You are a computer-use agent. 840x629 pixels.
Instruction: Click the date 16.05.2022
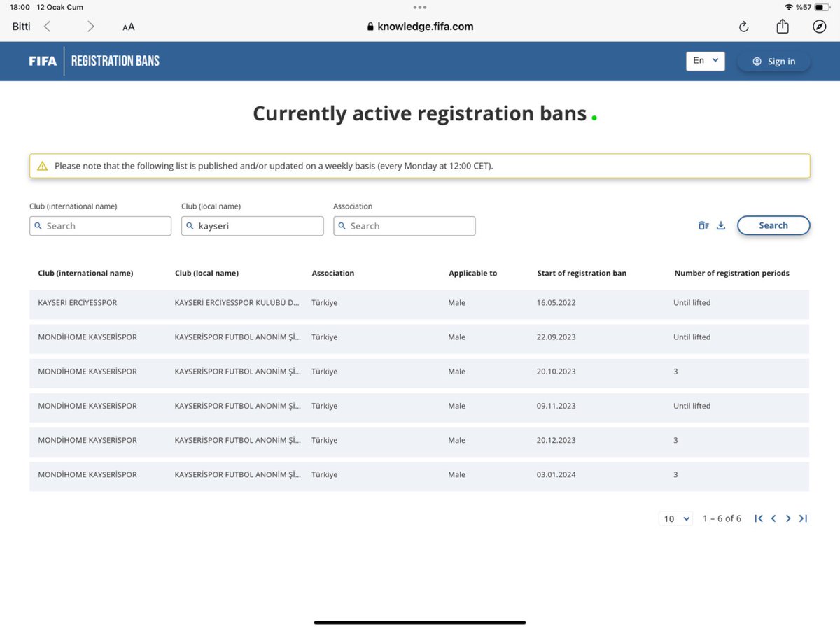[x=556, y=303]
